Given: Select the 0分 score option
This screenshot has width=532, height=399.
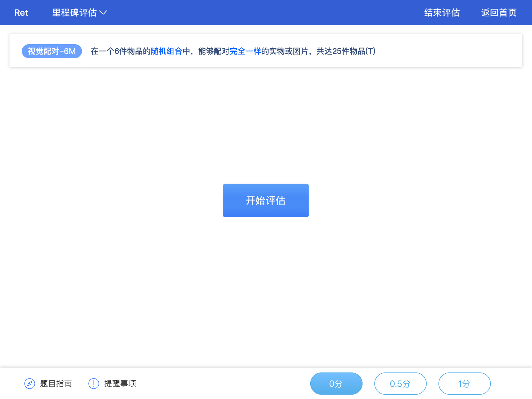Looking at the screenshot, I should tap(336, 383).
